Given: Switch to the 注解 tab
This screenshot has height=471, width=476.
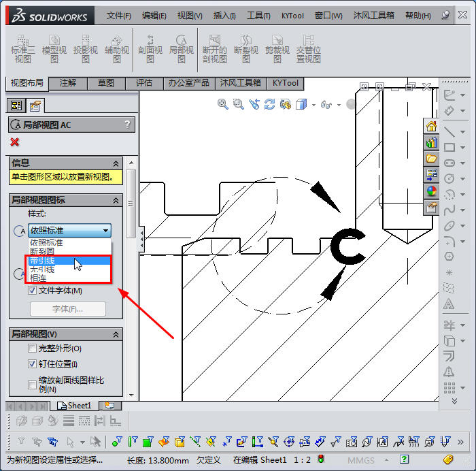Looking at the screenshot, I should tap(68, 83).
